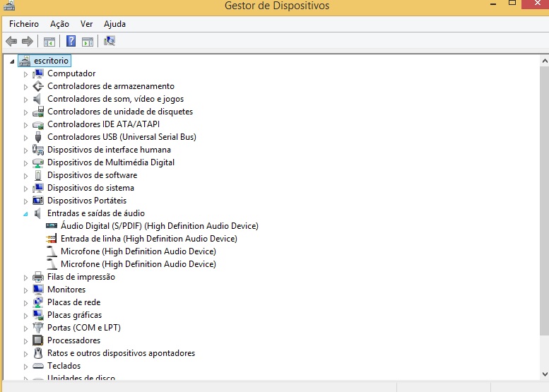Click the Placas de rede network icon
Screen dimensions: 549x392
coord(38,302)
